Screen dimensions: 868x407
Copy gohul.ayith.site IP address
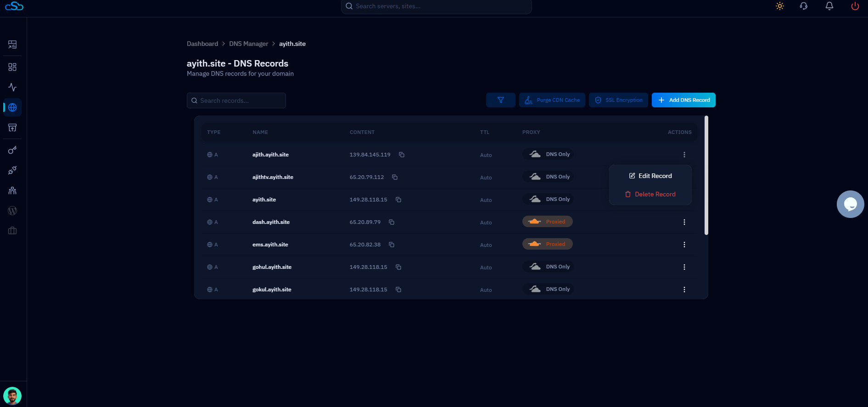pyautogui.click(x=398, y=267)
